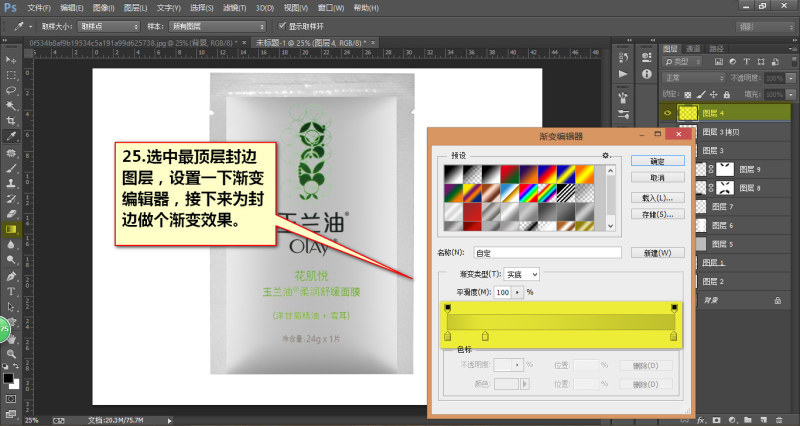Click 取消 in gradient editor
The image size is (800, 426).
[x=658, y=178]
